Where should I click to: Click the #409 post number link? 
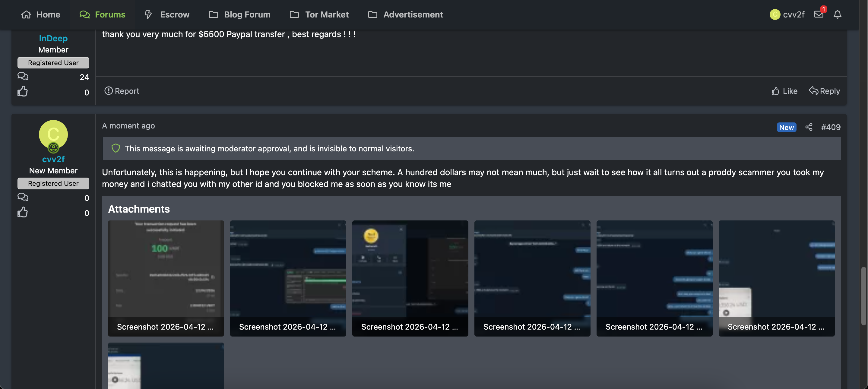click(830, 127)
